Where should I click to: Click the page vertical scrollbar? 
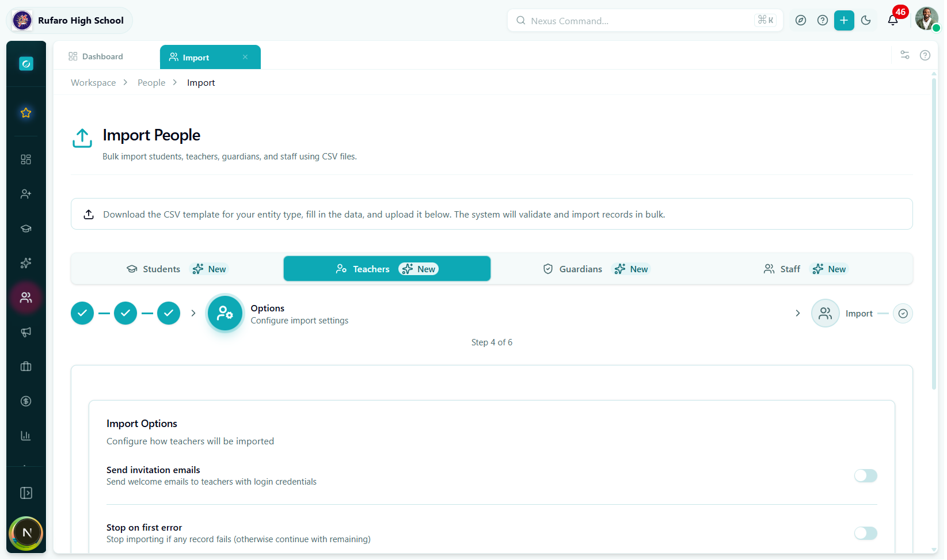pos(934,233)
